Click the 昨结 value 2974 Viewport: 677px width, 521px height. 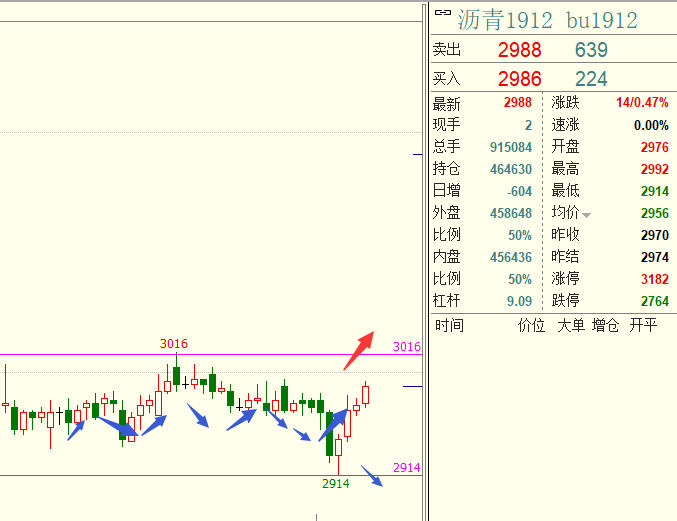pos(655,257)
